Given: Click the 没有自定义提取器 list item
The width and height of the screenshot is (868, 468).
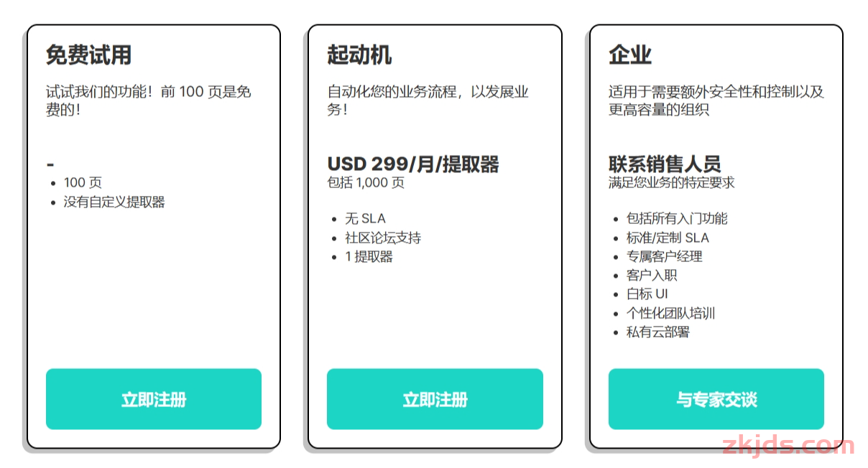Looking at the screenshot, I should 114,202.
